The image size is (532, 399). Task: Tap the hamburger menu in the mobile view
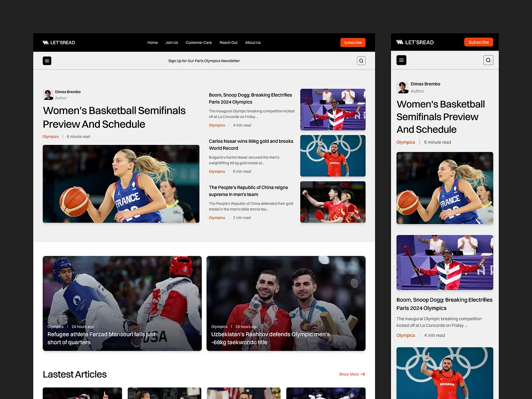coord(401,60)
